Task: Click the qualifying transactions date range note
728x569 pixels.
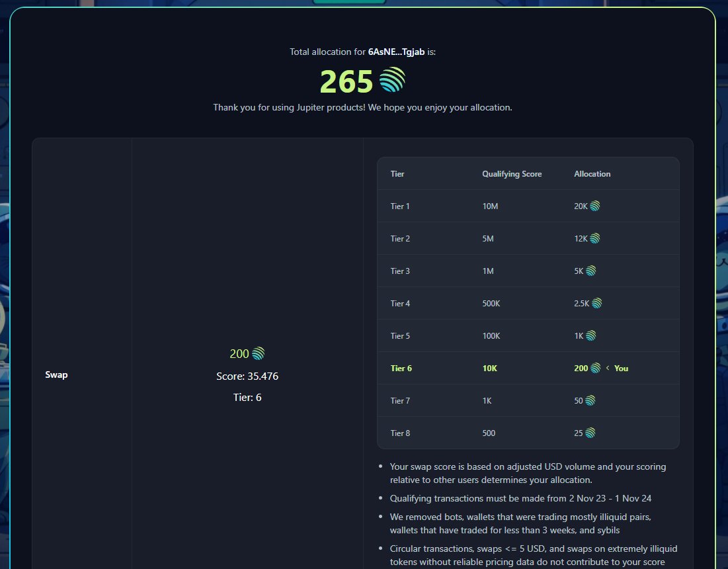Action: point(520,498)
